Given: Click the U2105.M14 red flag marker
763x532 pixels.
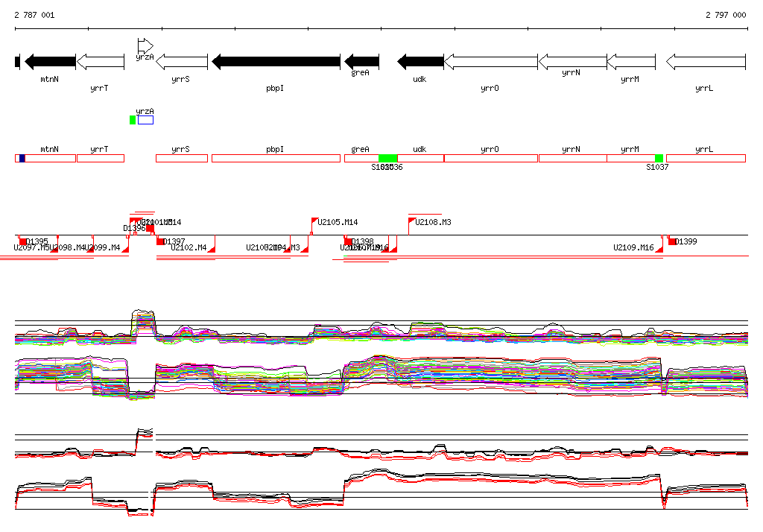Looking at the screenshot, I should [314, 221].
